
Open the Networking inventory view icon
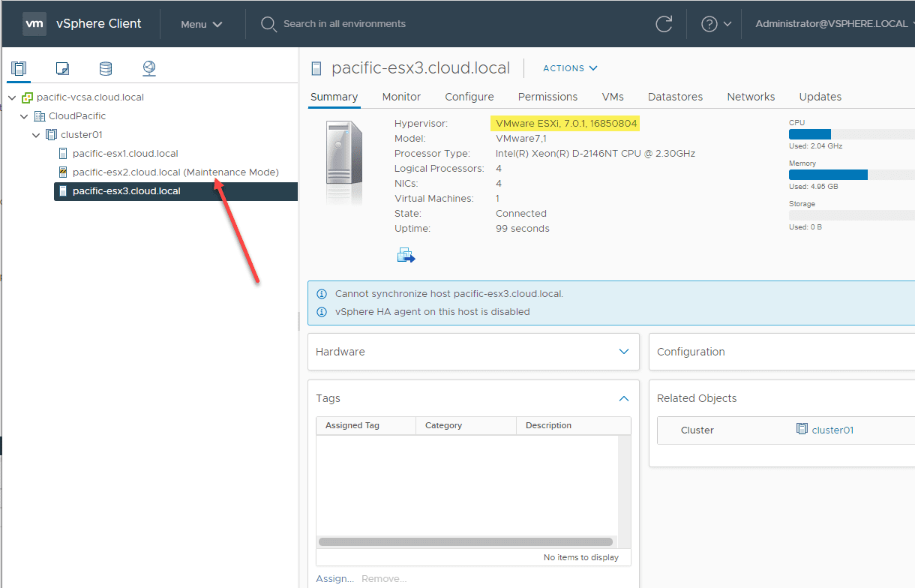(x=149, y=69)
